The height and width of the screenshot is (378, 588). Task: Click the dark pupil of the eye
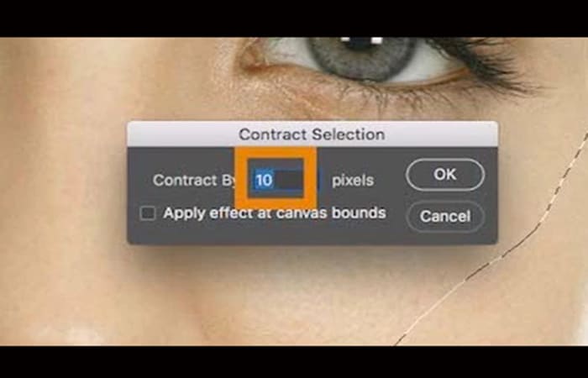pyautogui.click(x=360, y=44)
